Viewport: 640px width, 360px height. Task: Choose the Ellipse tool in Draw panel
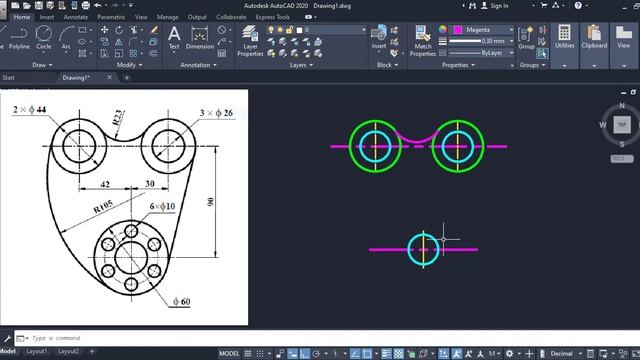(x=82, y=42)
